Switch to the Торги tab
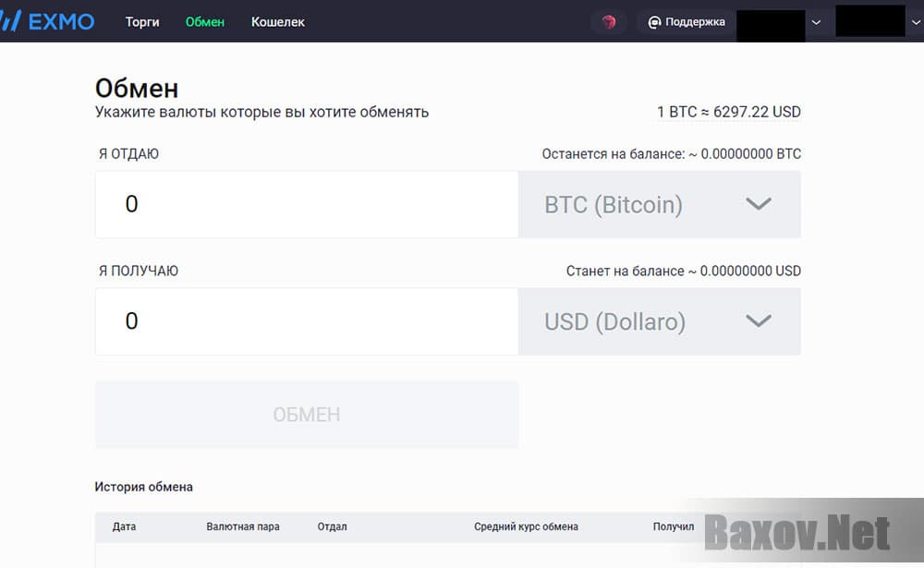The height and width of the screenshot is (568, 924). 141,21
